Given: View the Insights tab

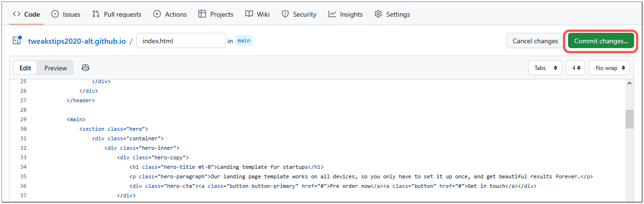Looking at the screenshot, I should [345, 14].
